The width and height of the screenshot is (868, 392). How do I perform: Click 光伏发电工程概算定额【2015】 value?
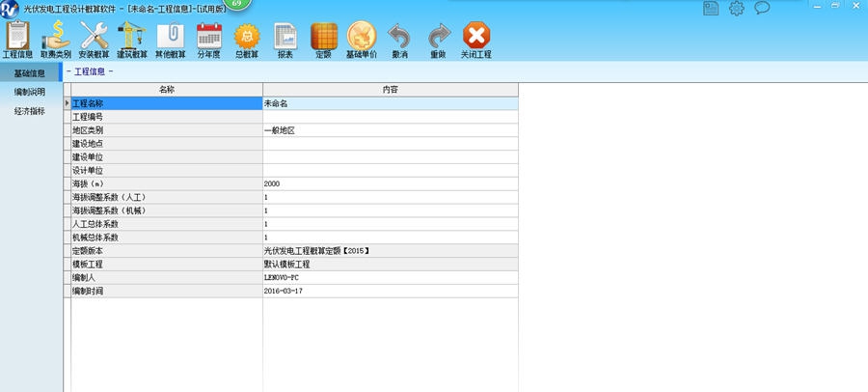tap(391, 251)
